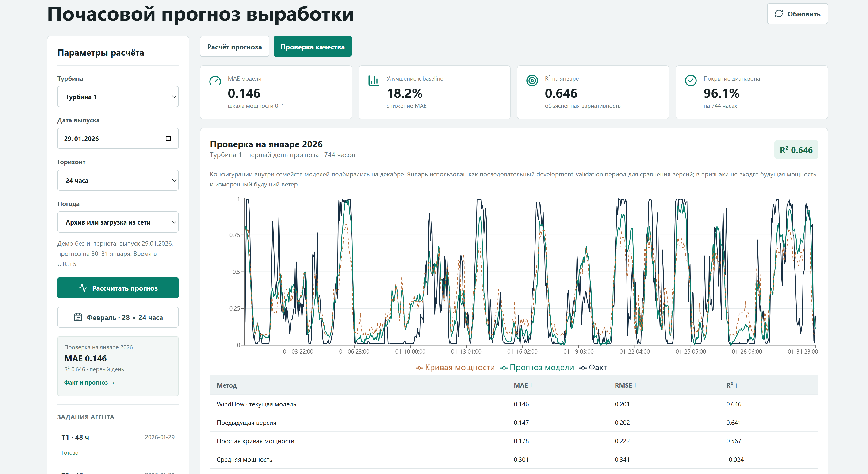868x474 pixels.
Task: Switch to Проверка качества tab
Action: (x=313, y=47)
